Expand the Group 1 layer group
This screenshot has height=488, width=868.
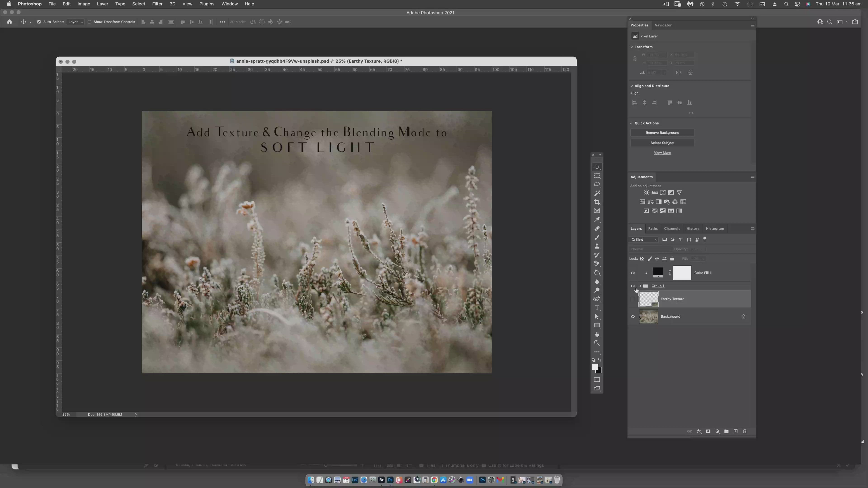640,286
